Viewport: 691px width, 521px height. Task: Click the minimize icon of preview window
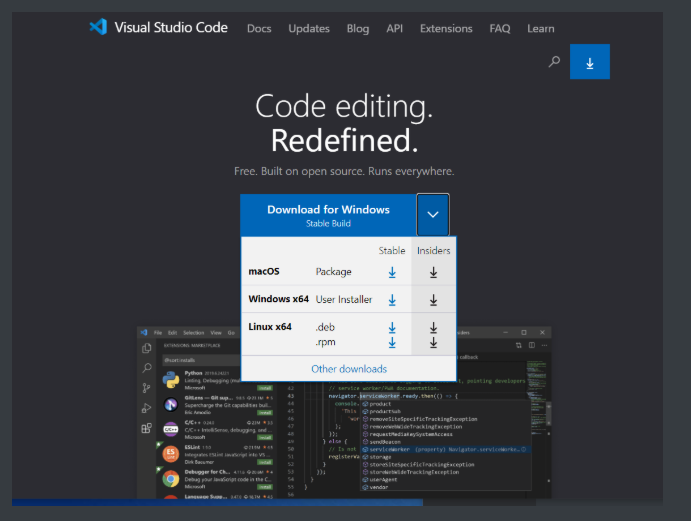505,332
